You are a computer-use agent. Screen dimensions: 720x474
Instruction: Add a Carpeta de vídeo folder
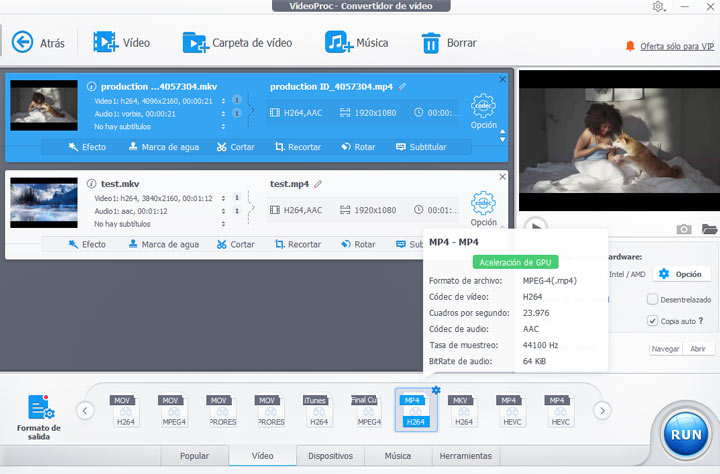click(196, 42)
